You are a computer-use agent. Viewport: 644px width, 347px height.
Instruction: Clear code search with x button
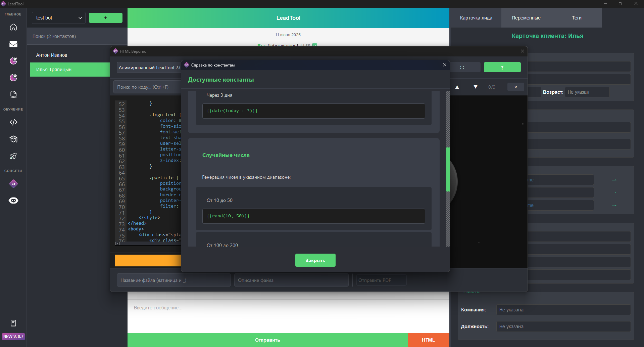pyautogui.click(x=516, y=87)
